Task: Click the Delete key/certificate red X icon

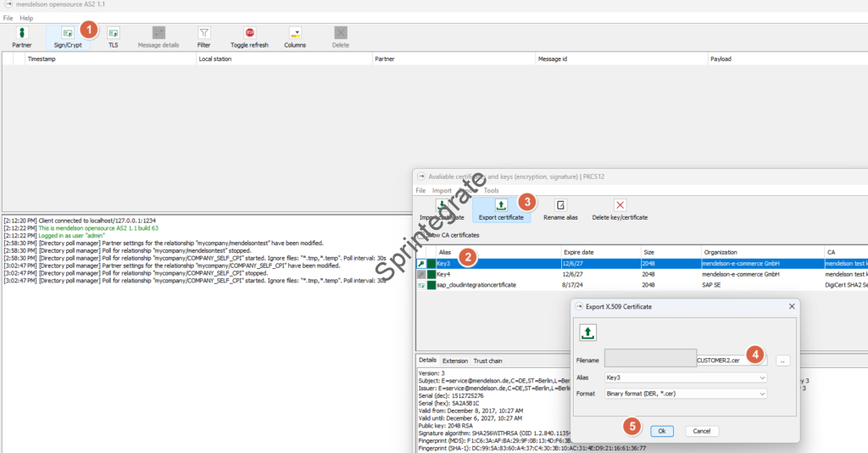Action: (x=620, y=205)
